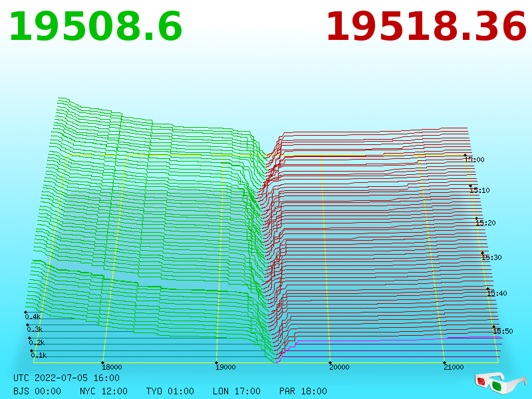
Task: Select the red ask price 19518.36
Action: 426,27
